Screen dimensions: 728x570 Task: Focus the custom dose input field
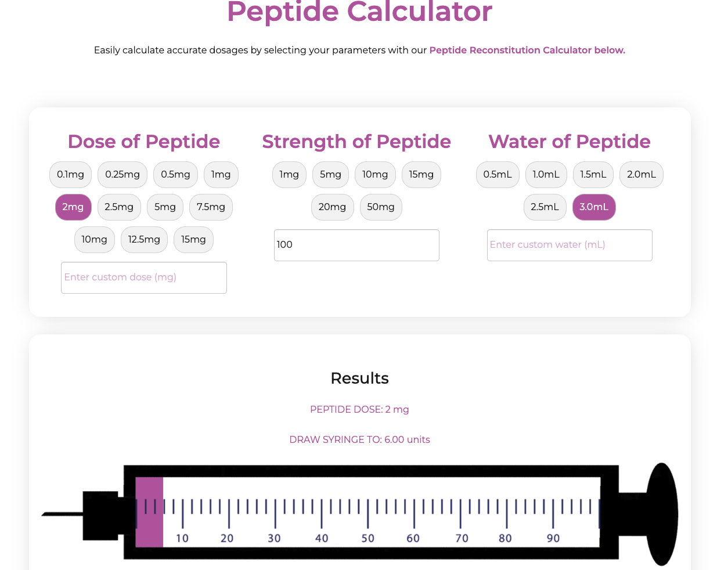pos(144,277)
